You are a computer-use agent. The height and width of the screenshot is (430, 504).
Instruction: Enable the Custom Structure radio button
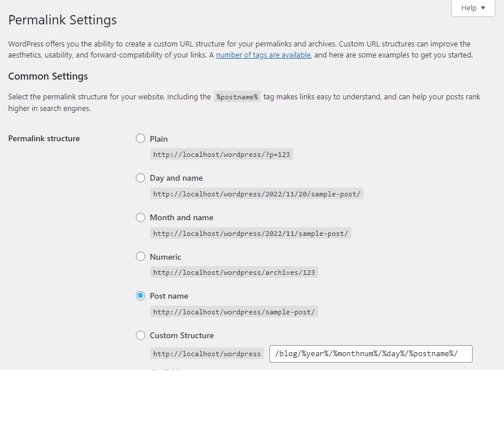(x=141, y=335)
